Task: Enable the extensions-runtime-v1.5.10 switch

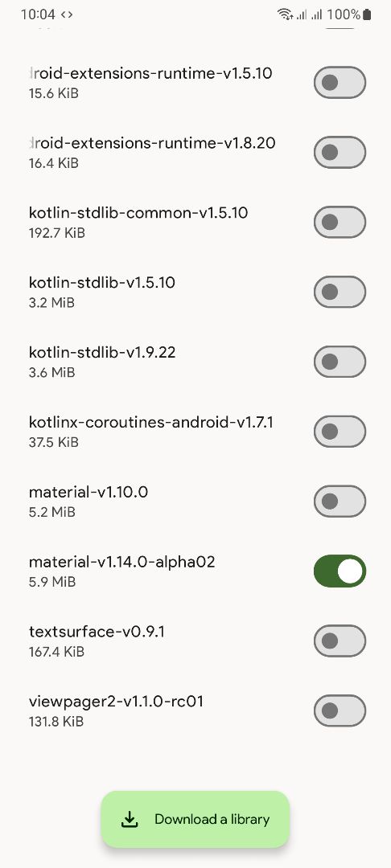Action: 340,83
